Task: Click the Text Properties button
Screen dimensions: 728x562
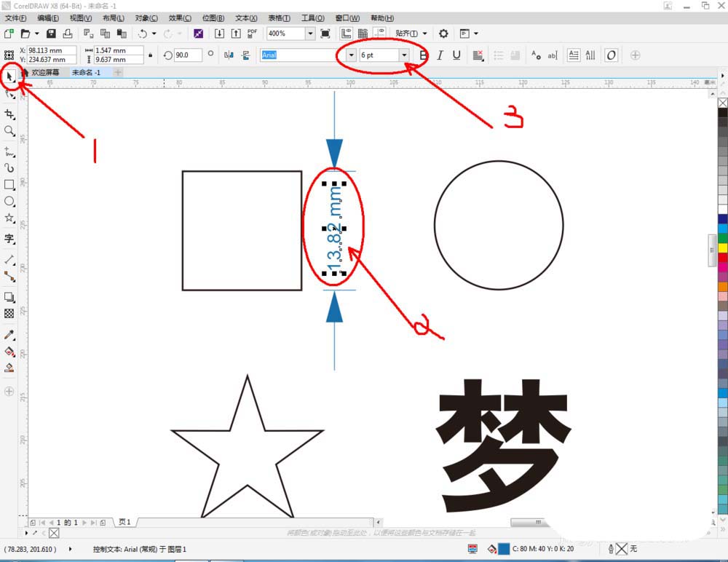Action: [535, 55]
